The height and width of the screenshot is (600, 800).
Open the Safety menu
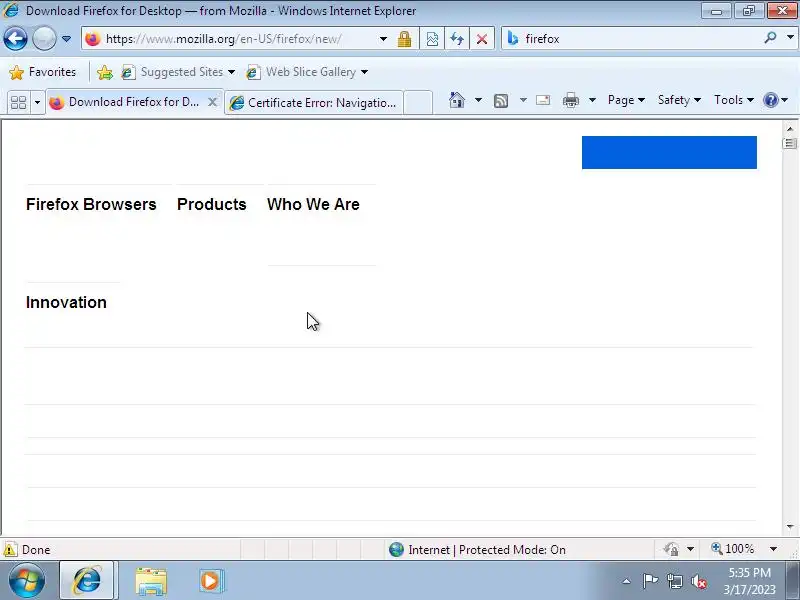click(679, 100)
